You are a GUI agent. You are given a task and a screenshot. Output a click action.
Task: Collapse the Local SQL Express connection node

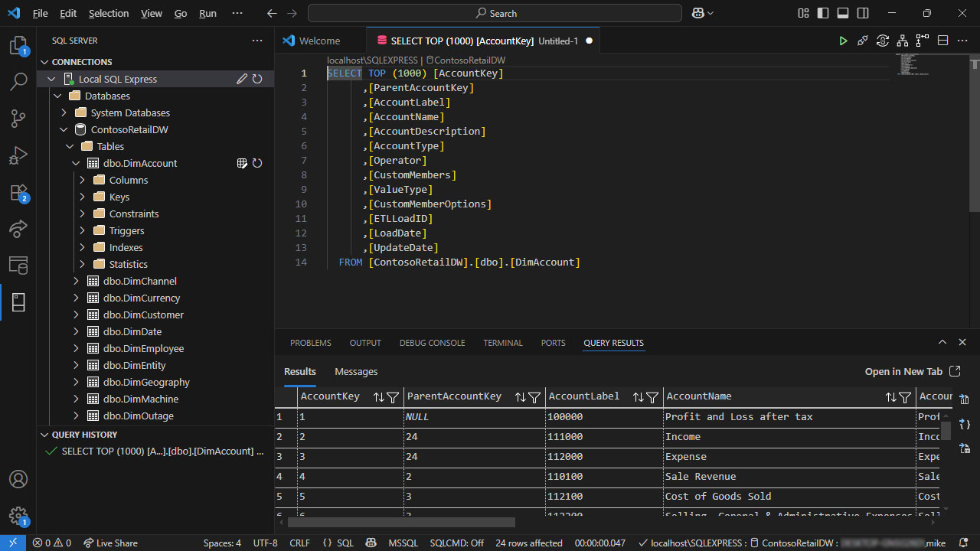click(51, 79)
